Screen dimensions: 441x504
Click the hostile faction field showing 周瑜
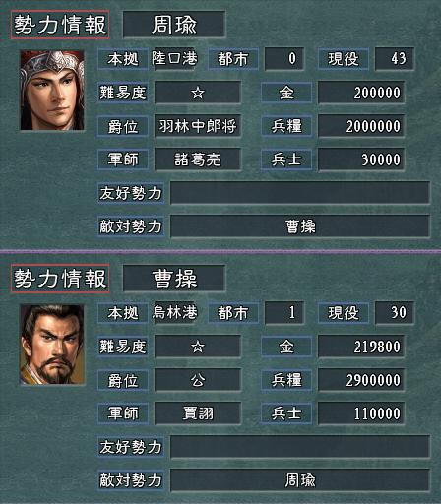(x=300, y=480)
